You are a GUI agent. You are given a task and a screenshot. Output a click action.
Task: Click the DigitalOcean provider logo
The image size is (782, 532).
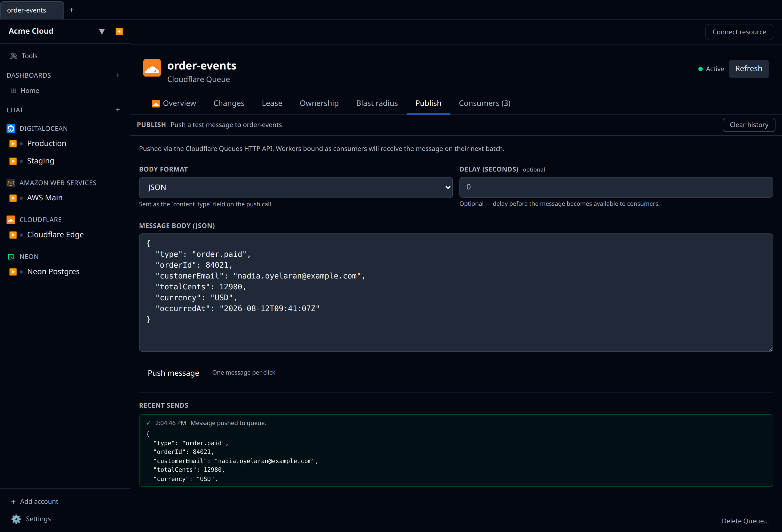tap(11, 128)
